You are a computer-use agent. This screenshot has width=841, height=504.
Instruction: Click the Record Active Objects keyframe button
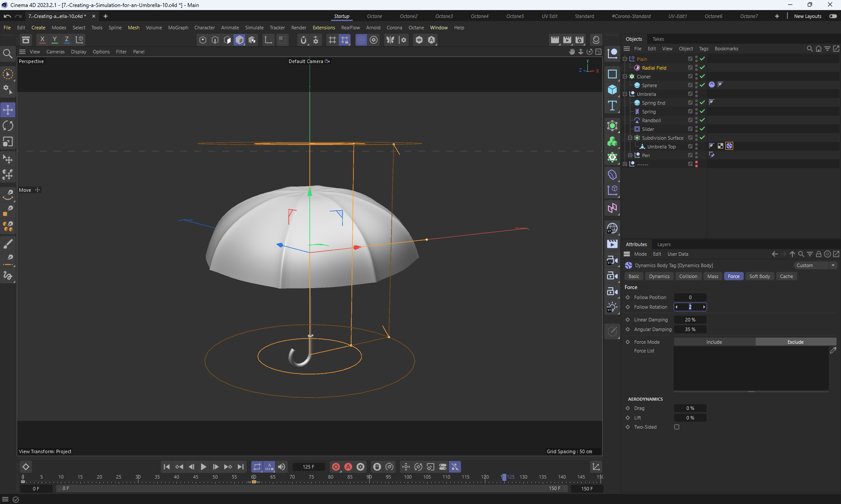[x=336, y=467]
